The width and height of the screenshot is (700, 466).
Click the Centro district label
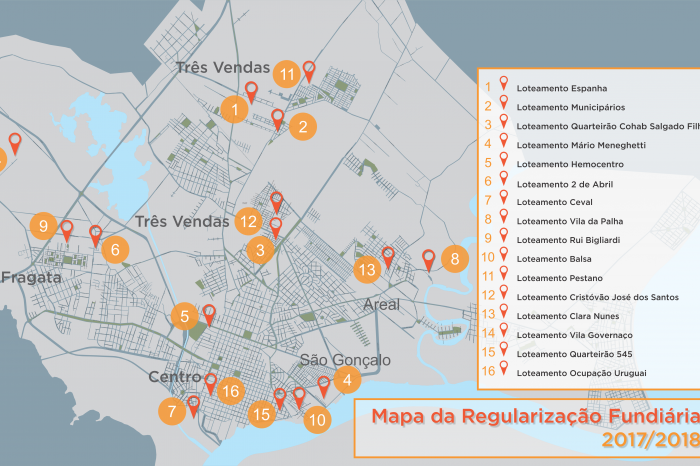(x=175, y=377)
